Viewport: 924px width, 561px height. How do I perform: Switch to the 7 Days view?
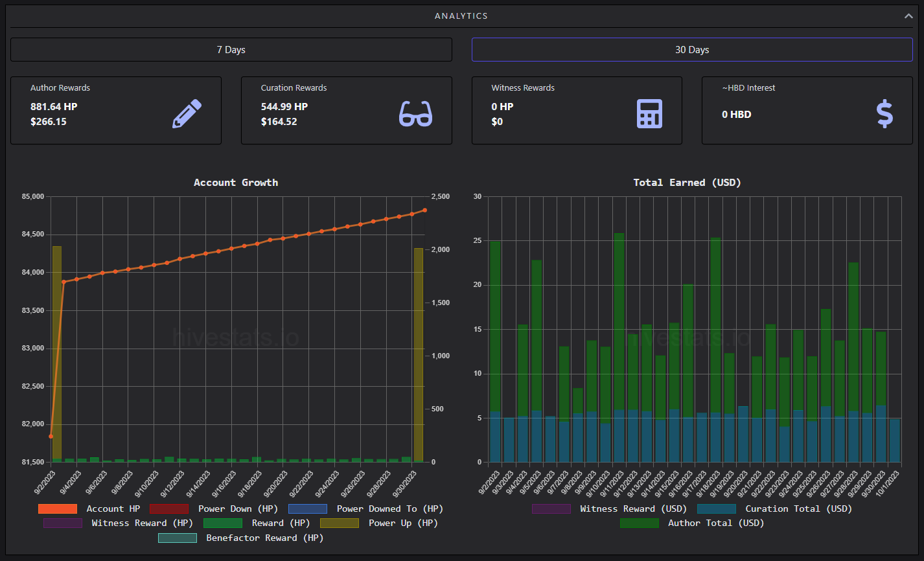tap(231, 50)
